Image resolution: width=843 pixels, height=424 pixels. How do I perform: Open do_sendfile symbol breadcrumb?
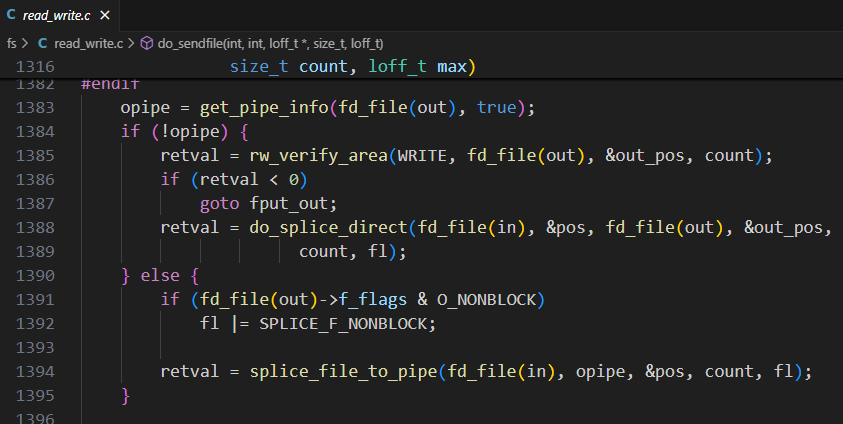[x=270, y=44]
